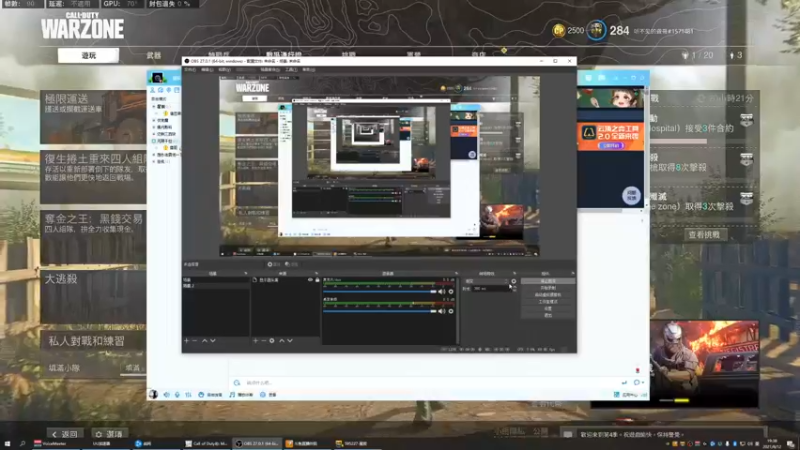Adjust second mixer channel volume slider
Screen dimensions: 800x450
tap(380, 311)
